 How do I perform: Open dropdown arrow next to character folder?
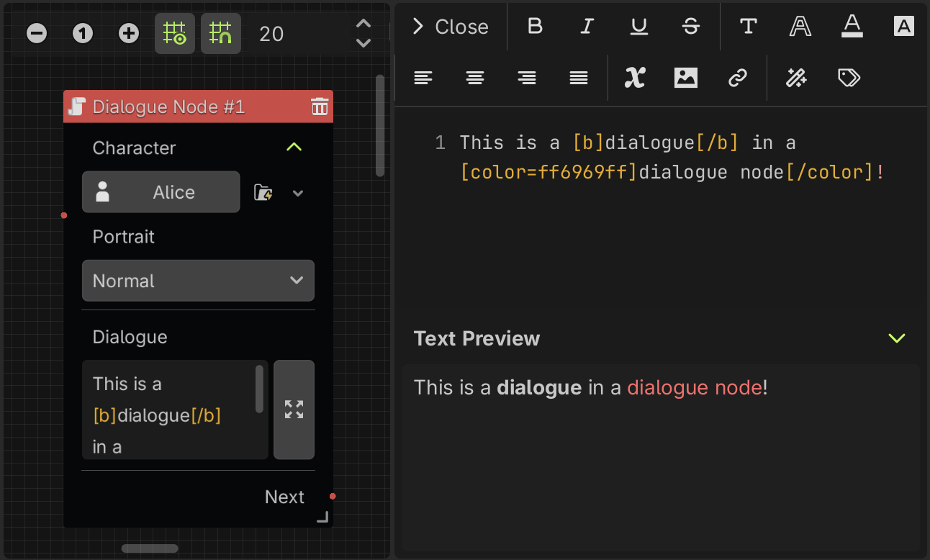point(298,193)
